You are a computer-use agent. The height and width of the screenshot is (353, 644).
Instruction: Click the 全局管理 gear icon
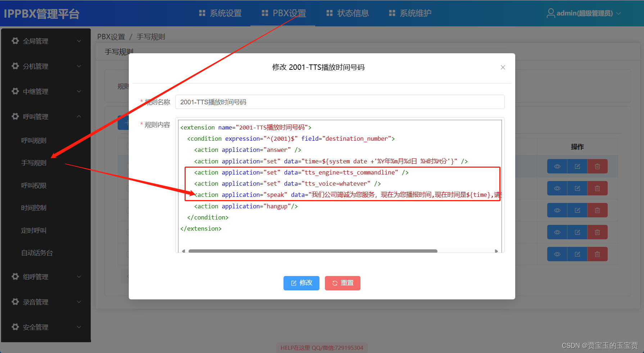(15, 41)
